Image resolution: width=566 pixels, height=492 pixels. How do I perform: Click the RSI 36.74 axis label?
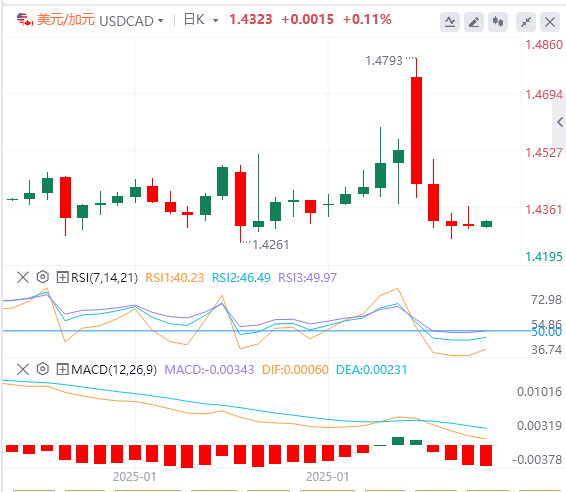point(547,350)
